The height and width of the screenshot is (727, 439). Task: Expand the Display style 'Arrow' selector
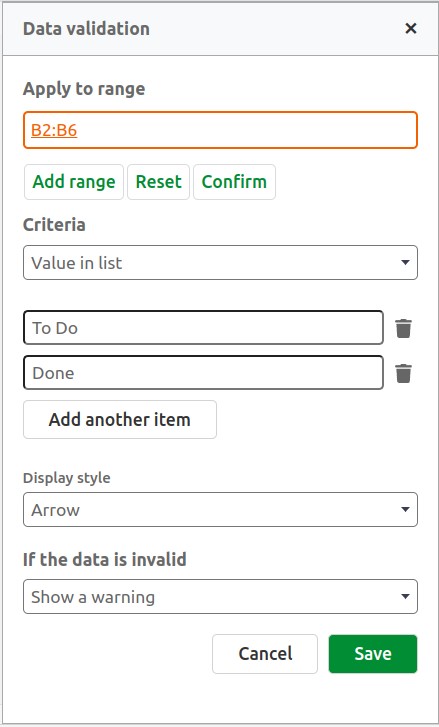(x=220, y=510)
